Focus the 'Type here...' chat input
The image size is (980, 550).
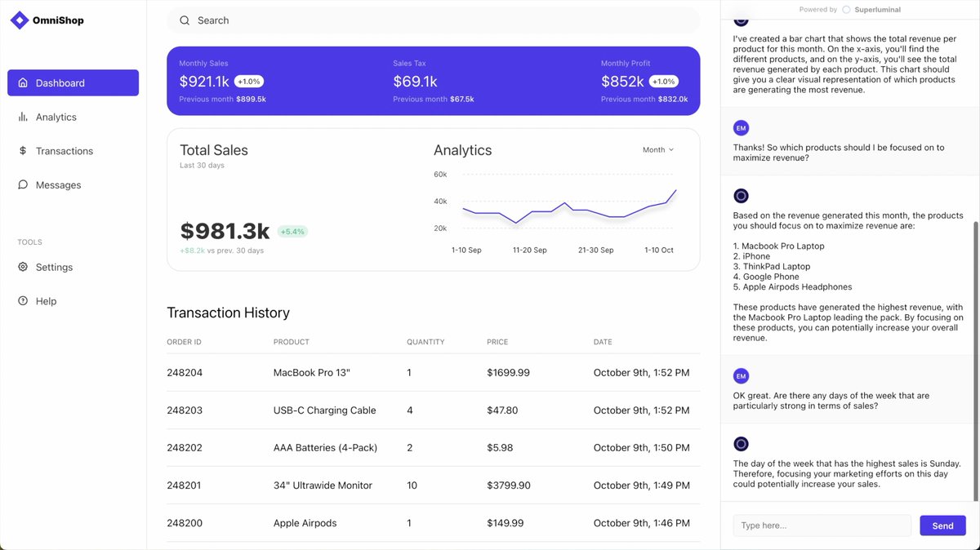tap(822, 526)
